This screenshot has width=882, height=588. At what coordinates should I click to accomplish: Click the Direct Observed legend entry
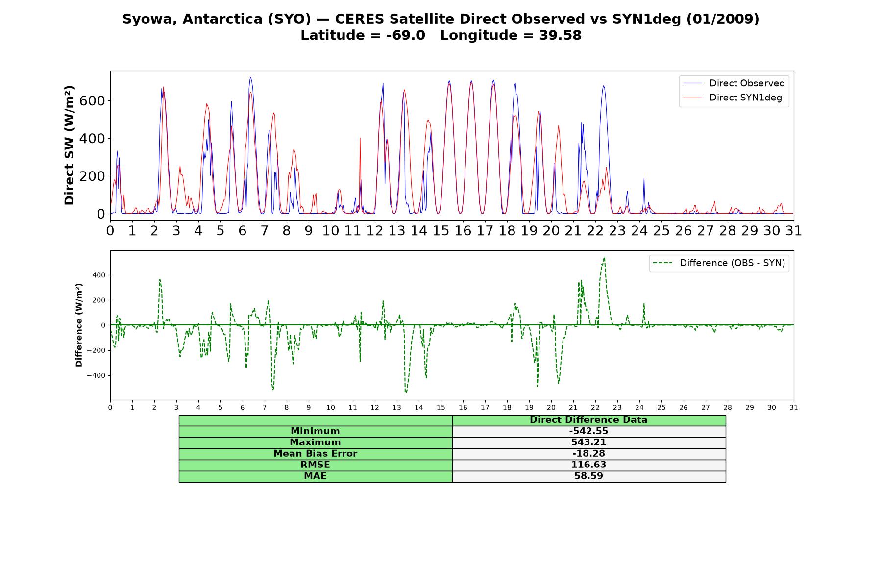pyautogui.click(x=734, y=83)
